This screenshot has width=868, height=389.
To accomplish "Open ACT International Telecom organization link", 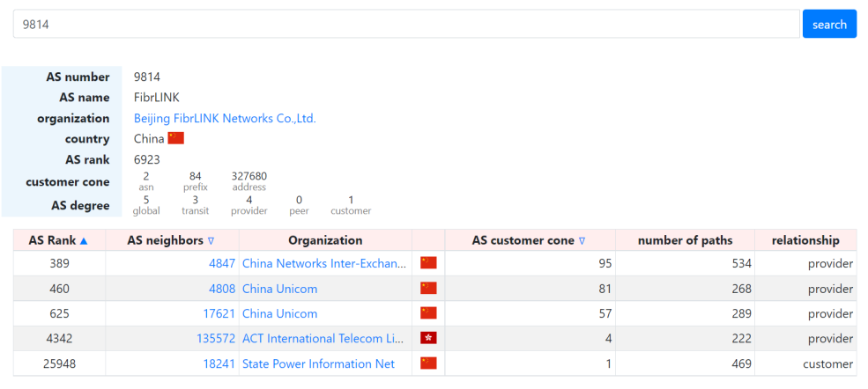I will tap(323, 338).
